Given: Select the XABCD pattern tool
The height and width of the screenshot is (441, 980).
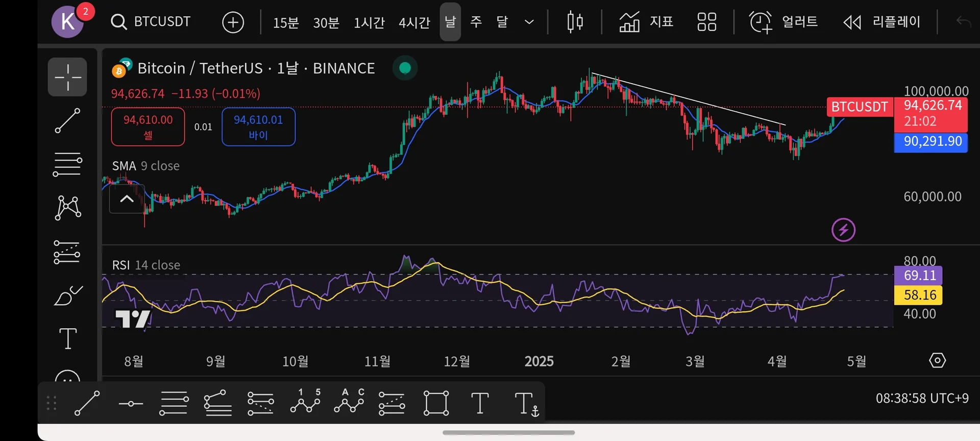Looking at the screenshot, I should click(67, 208).
